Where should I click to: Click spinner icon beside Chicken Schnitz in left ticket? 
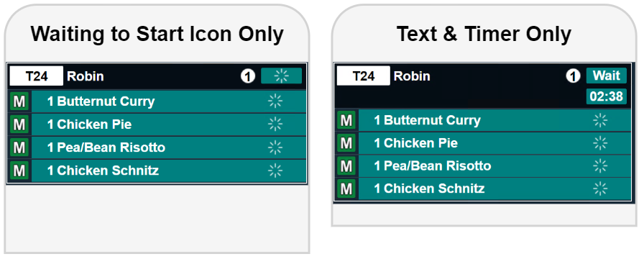[275, 171]
